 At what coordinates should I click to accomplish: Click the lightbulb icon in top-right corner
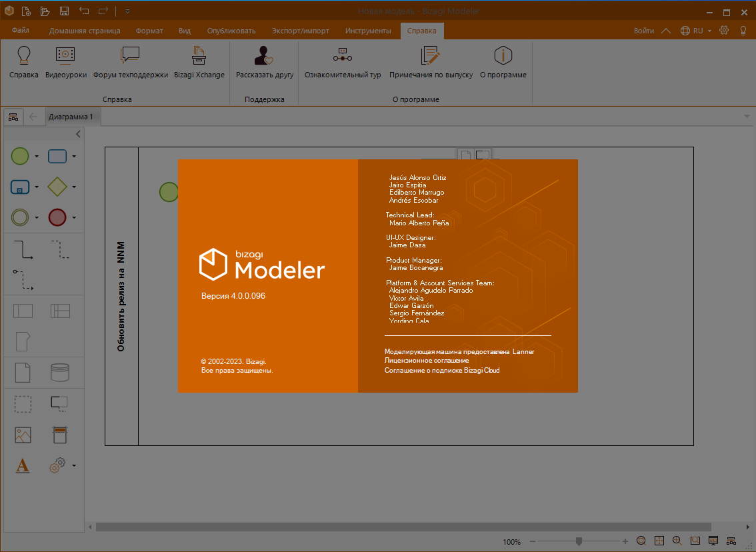743,31
